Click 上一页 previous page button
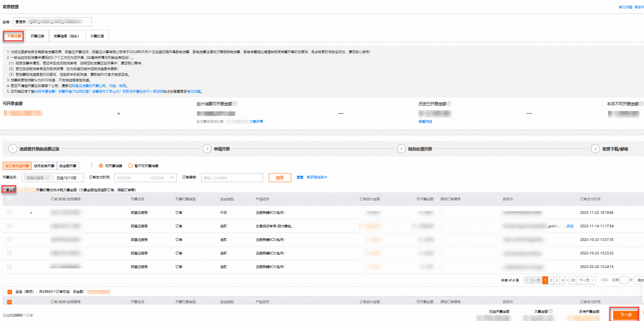Screen dimensions: 644x321 533,280
